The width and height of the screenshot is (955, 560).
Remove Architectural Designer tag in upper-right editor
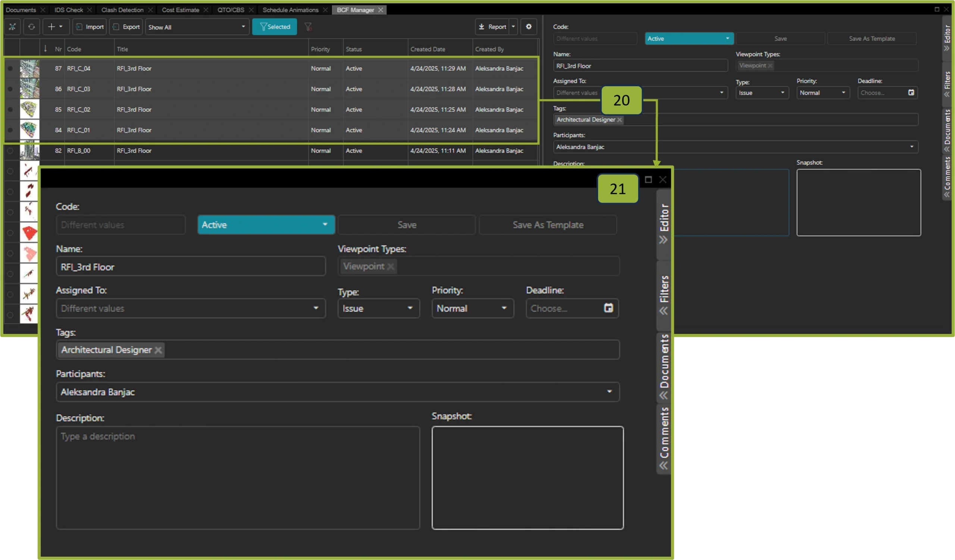click(619, 120)
